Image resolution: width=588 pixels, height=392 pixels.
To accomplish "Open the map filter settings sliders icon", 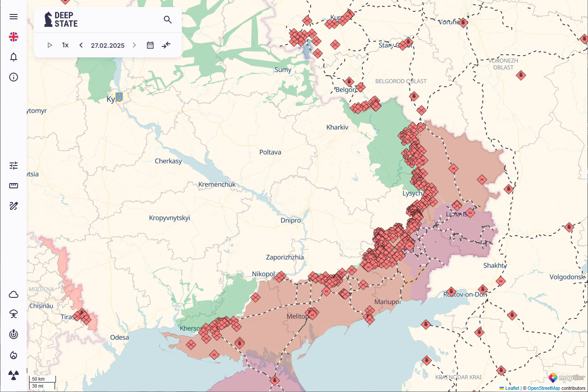I will 14,166.
